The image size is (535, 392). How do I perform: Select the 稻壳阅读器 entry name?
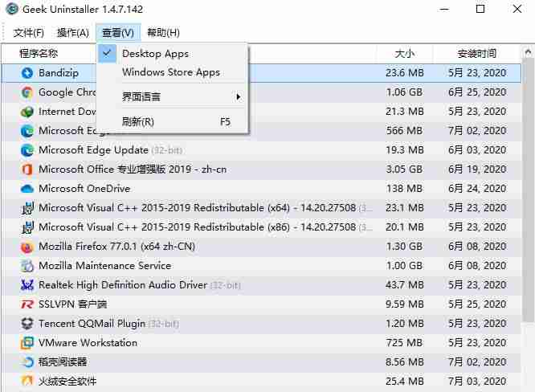point(63,362)
